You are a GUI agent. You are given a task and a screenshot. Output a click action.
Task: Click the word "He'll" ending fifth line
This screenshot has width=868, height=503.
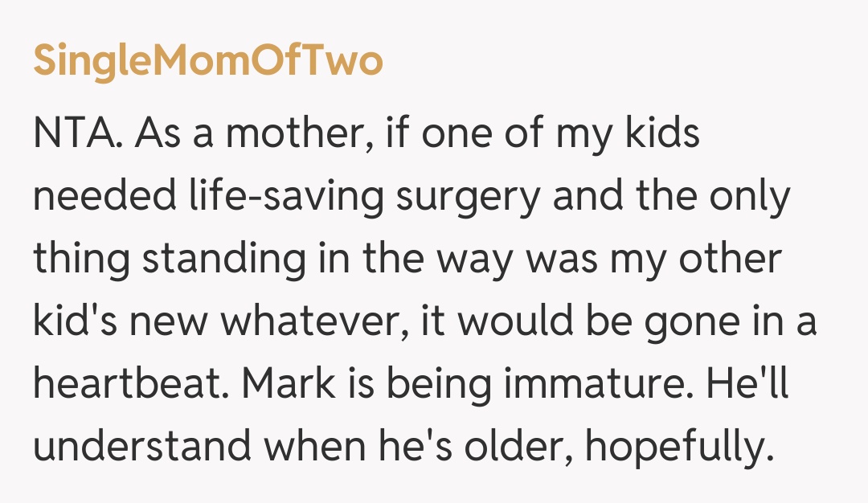(747, 385)
